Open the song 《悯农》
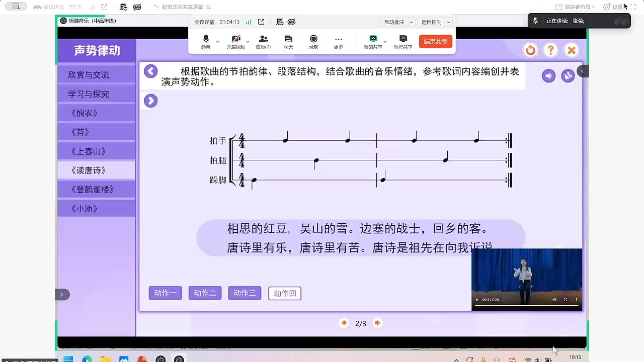The height and width of the screenshot is (362, 644). [x=96, y=113]
